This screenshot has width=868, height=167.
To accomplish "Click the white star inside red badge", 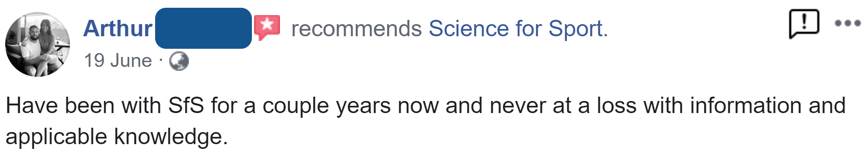I will (x=267, y=25).
